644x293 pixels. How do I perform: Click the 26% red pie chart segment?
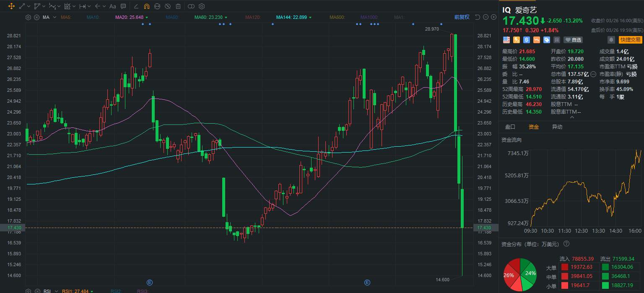click(x=510, y=275)
